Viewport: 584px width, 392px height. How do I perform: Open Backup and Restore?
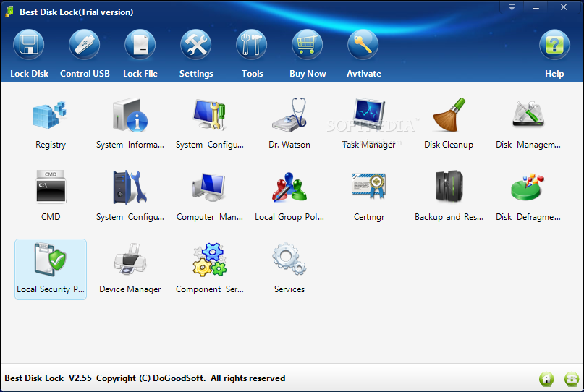point(449,195)
